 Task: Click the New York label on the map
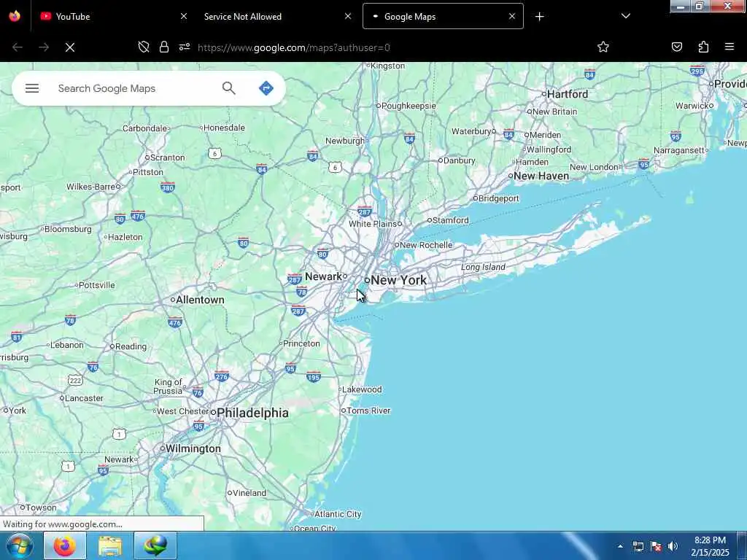[x=398, y=280]
